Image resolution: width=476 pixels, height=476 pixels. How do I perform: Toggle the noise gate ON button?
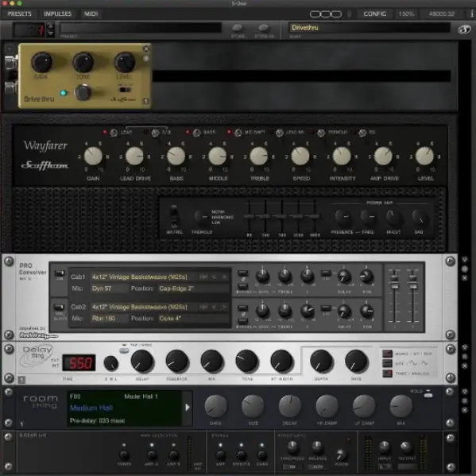pyautogui.click(x=292, y=467)
